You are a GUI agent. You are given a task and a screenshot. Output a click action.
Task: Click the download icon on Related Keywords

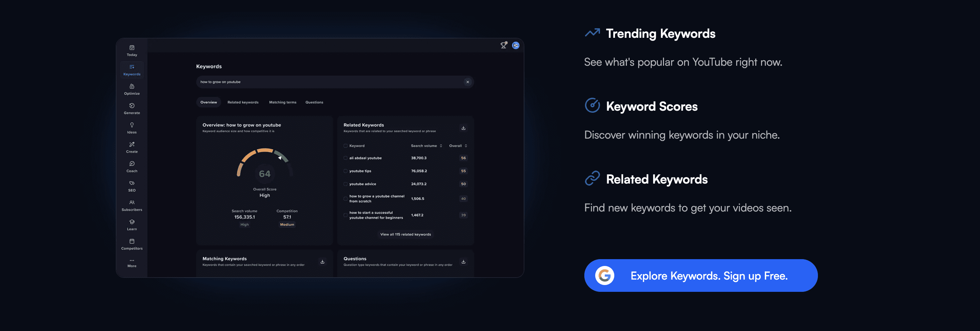coord(463,128)
